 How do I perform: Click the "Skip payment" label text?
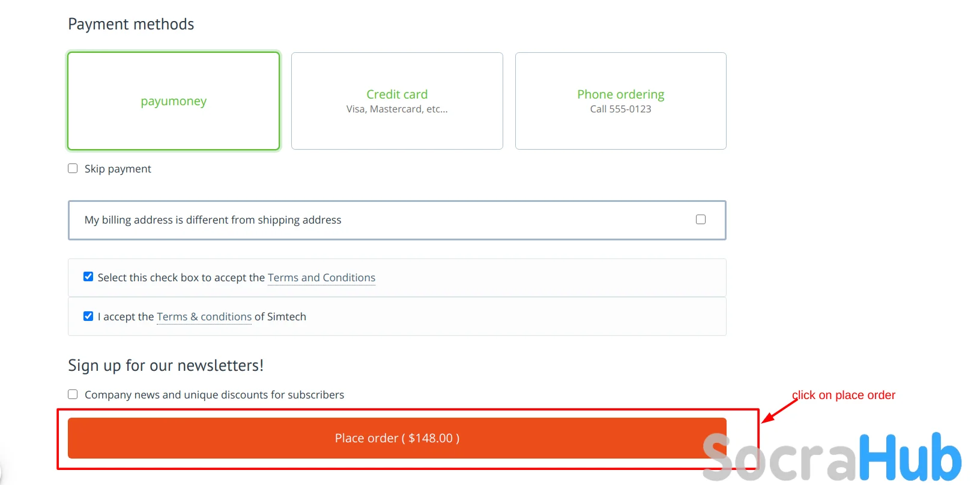pos(118,169)
